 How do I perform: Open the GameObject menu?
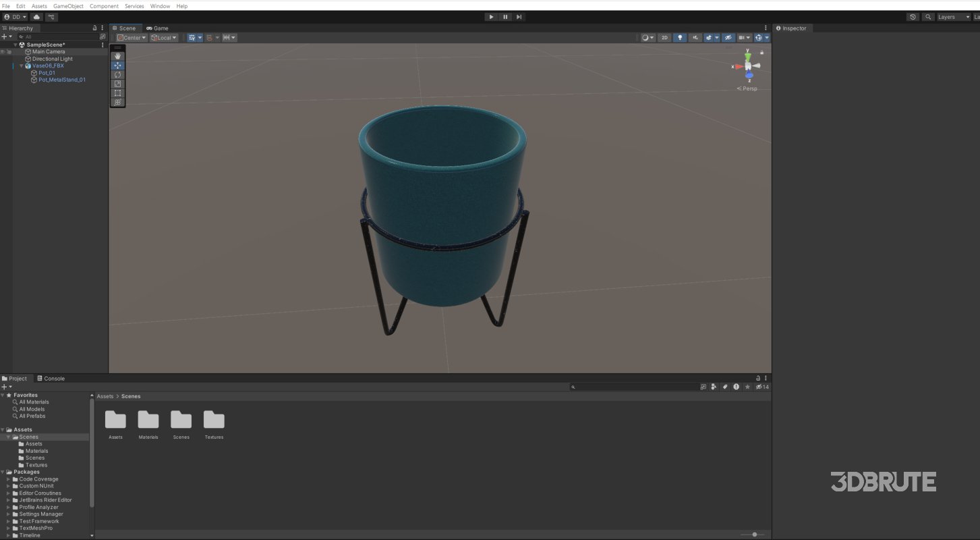coord(69,6)
